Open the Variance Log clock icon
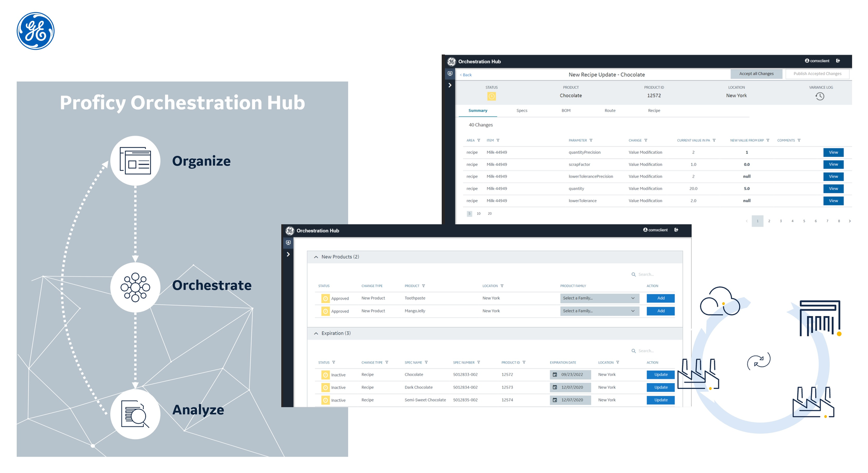 820,96
